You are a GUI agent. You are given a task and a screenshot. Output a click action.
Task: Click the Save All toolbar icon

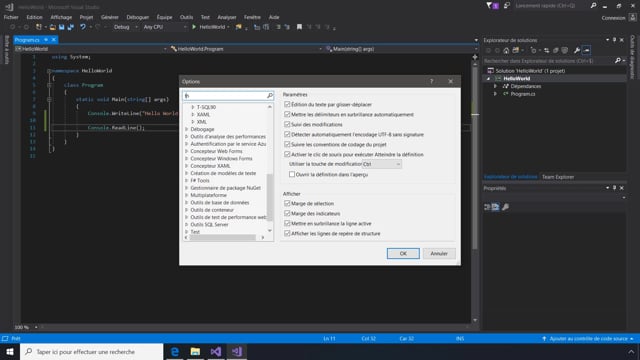click(71, 27)
